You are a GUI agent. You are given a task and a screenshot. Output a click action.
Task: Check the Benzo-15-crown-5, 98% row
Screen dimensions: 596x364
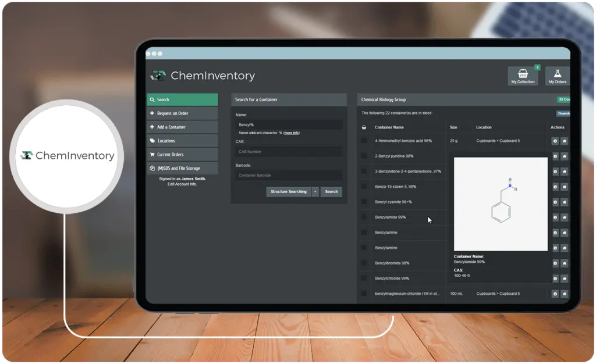point(364,187)
